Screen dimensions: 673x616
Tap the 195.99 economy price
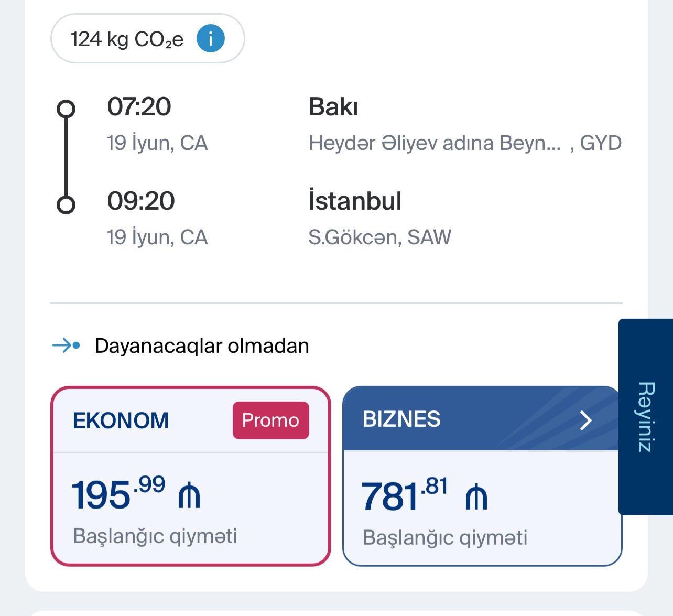(118, 493)
